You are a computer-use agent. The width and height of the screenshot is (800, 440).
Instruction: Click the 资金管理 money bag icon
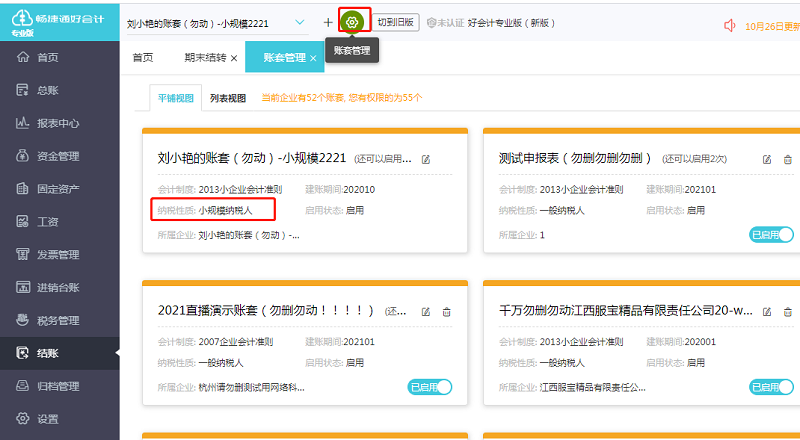[22, 155]
